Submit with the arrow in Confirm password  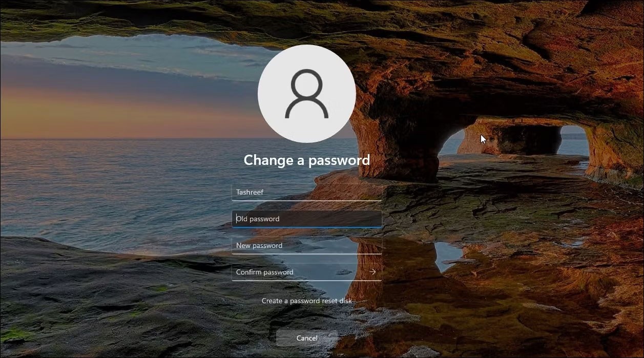(372, 272)
